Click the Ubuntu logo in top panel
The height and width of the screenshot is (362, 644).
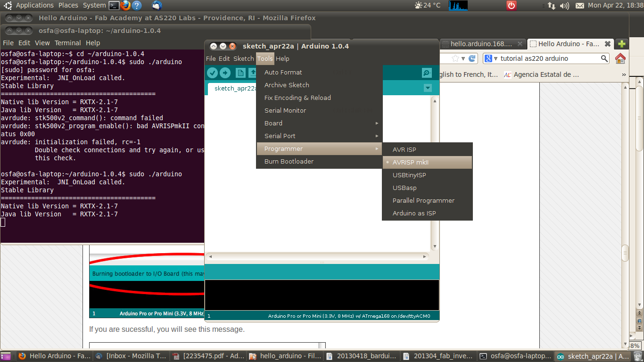8,5
